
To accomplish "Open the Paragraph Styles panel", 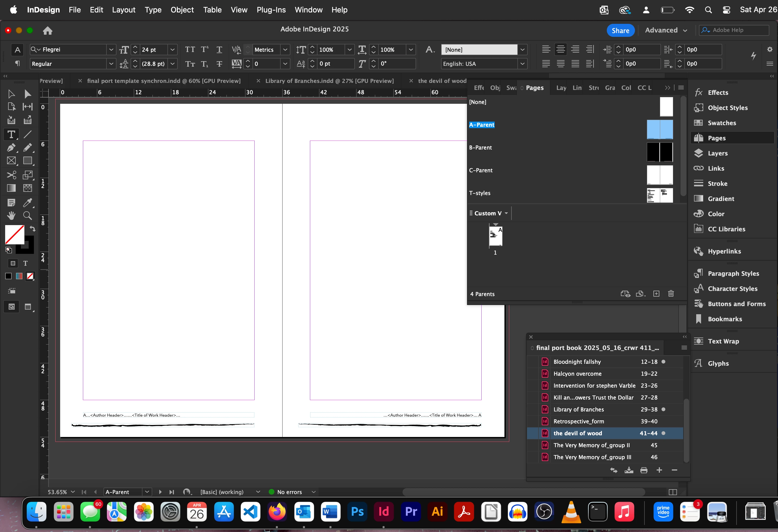I will (x=733, y=273).
